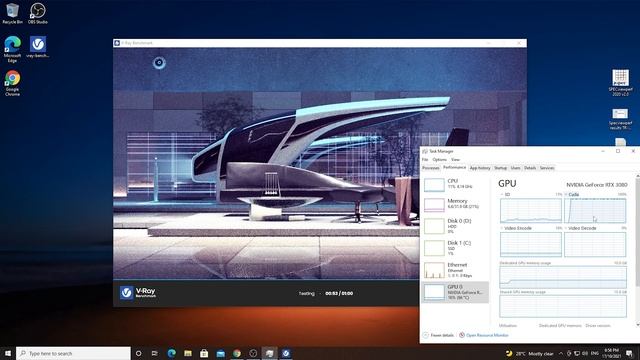Click the Dedicated GPU memory usage graph
This screenshot has height=360, width=640.
tap(563, 278)
